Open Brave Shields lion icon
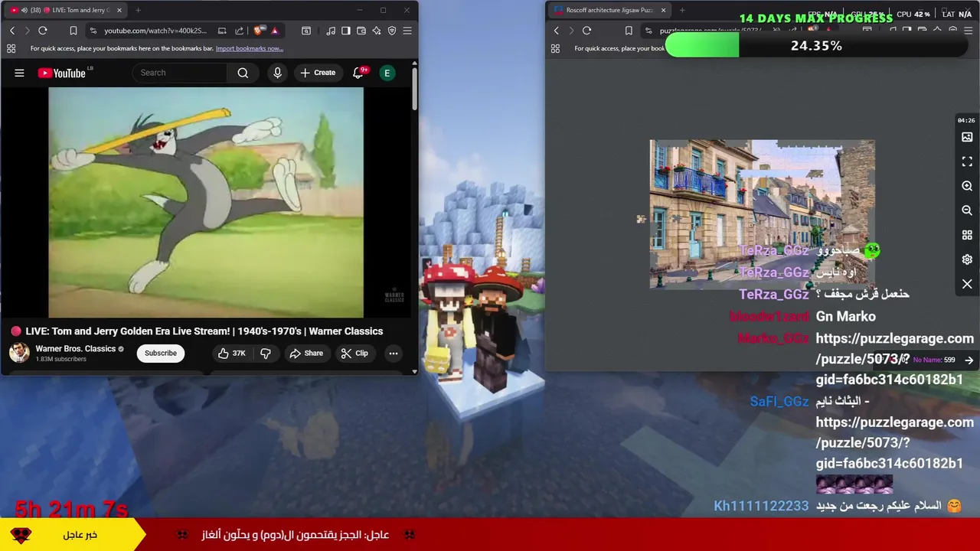This screenshot has height=551, width=980. [259, 31]
